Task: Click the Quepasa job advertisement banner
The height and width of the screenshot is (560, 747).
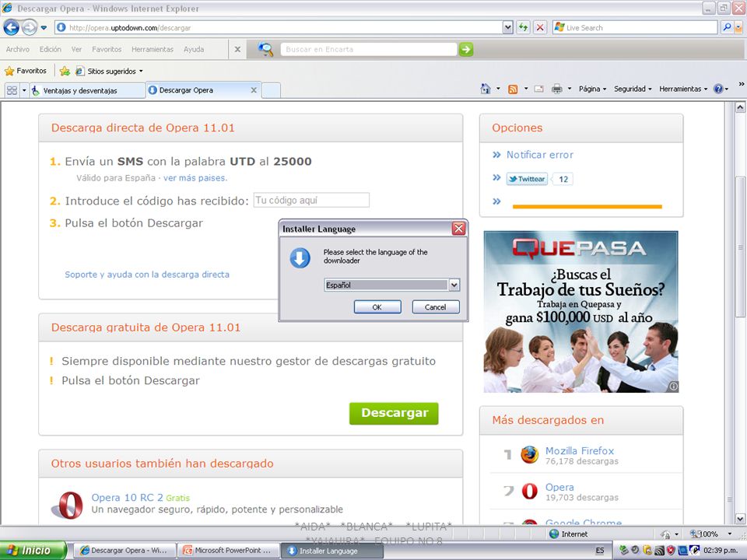Action: click(x=580, y=312)
